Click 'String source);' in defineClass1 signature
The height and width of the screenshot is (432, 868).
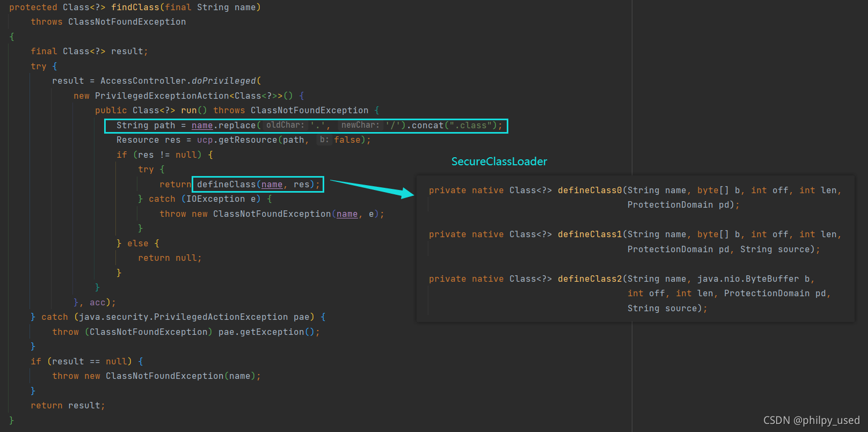pyautogui.click(x=780, y=249)
